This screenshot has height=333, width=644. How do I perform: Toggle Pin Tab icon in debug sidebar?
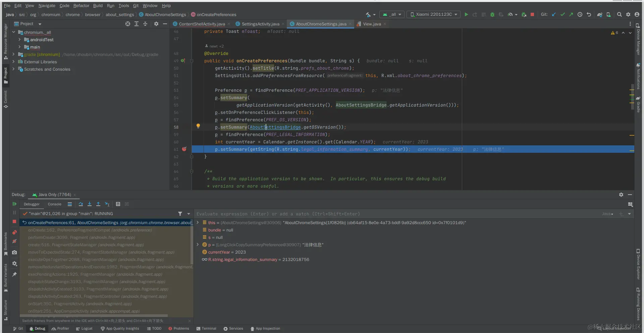(14, 274)
